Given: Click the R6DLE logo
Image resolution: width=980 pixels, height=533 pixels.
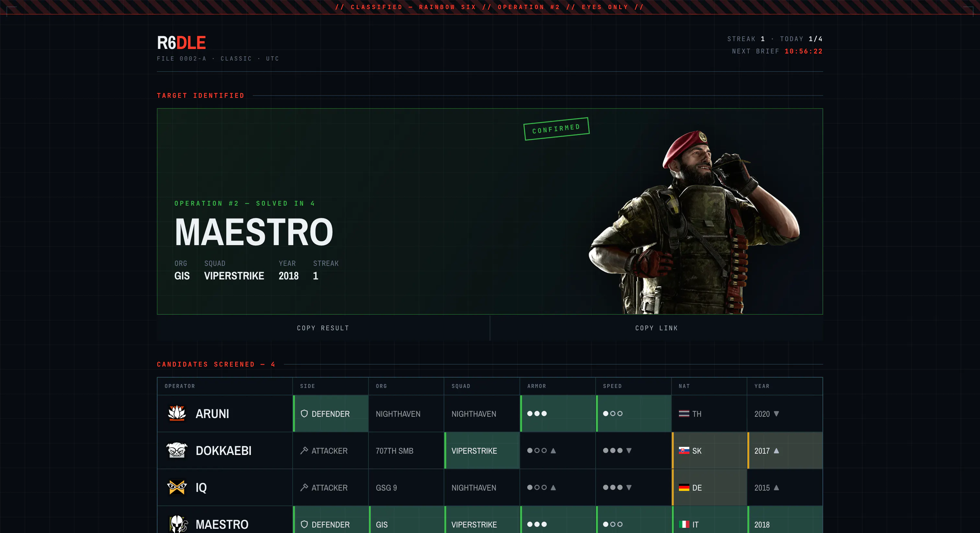Looking at the screenshot, I should tap(181, 42).
